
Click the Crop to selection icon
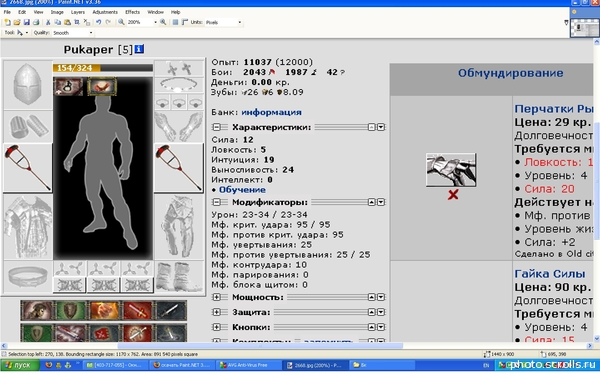[x=77, y=22]
